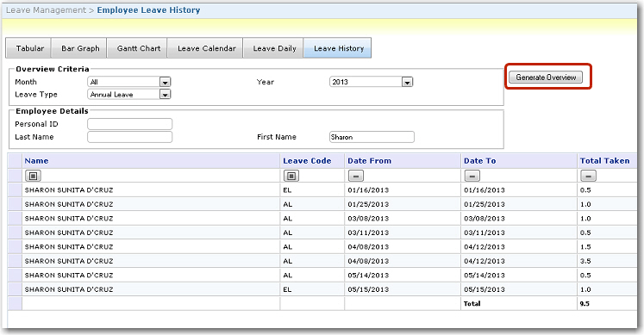The image size is (644, 335).
Task: Click the minus filter icon under Date From
Action: tap(356, 176)
